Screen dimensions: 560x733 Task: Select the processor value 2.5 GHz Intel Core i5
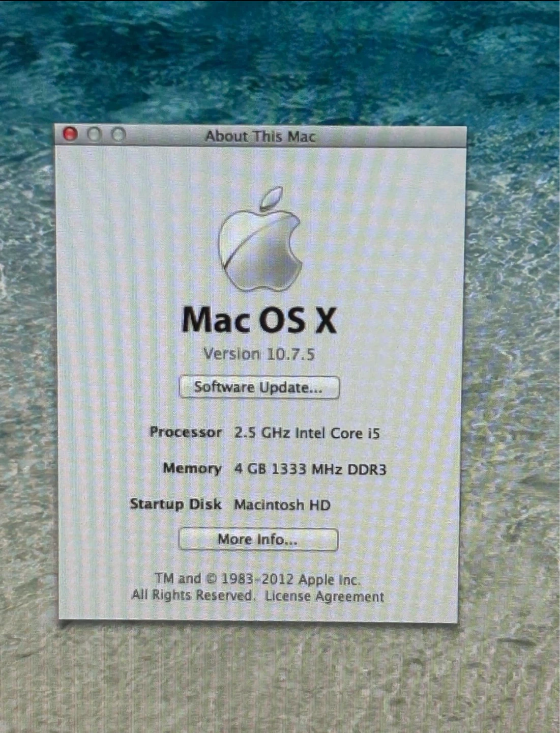[307, 433]
